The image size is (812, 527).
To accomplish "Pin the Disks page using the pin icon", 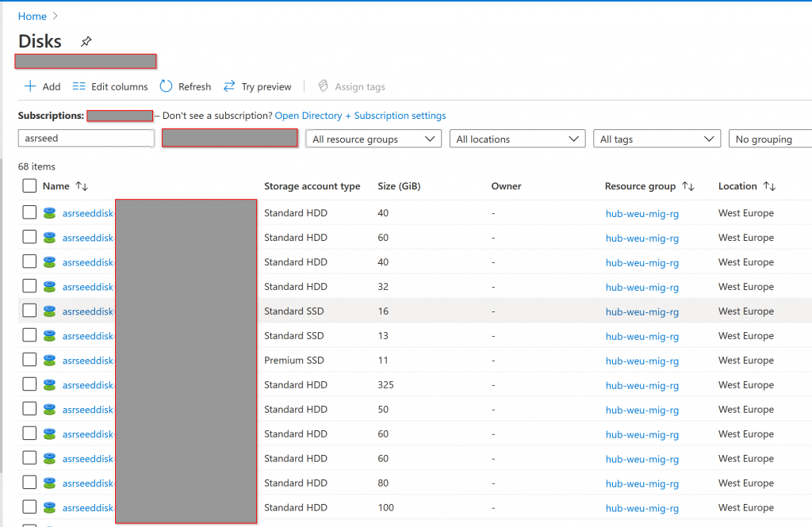I will click(x=86, y=40).
